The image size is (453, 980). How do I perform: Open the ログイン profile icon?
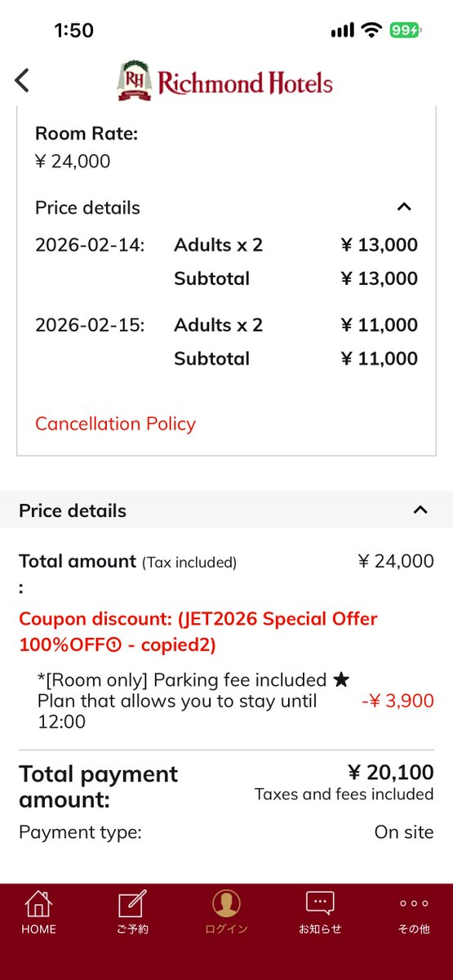[226, 904]
